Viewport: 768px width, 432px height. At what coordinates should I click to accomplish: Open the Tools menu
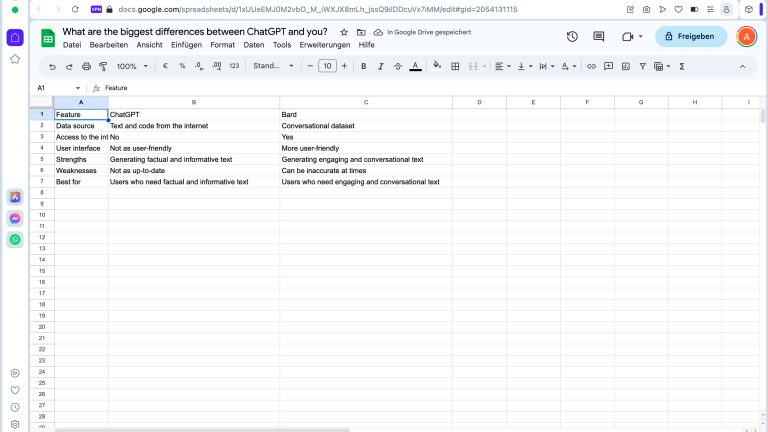tap(282, 45)
